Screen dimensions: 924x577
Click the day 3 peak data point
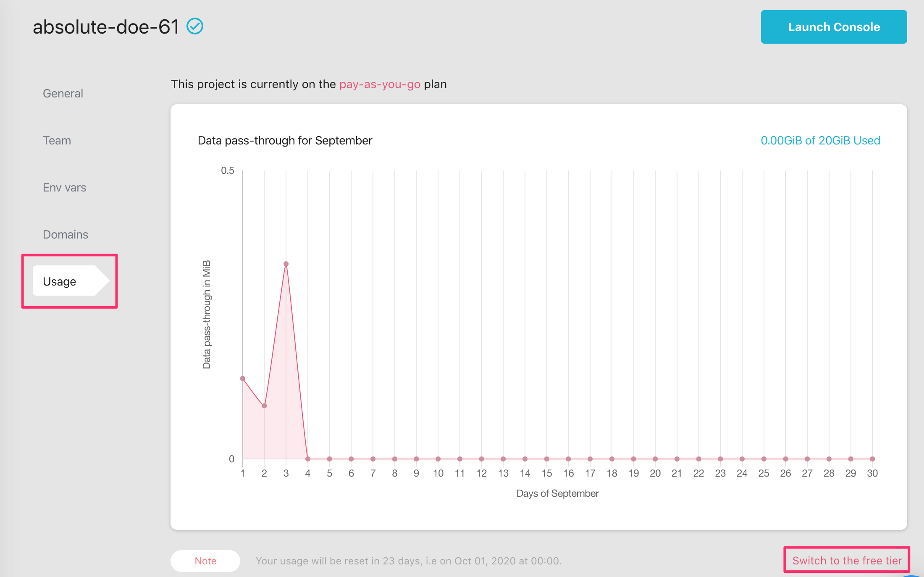pyautogui.click(x=286, y=264)
